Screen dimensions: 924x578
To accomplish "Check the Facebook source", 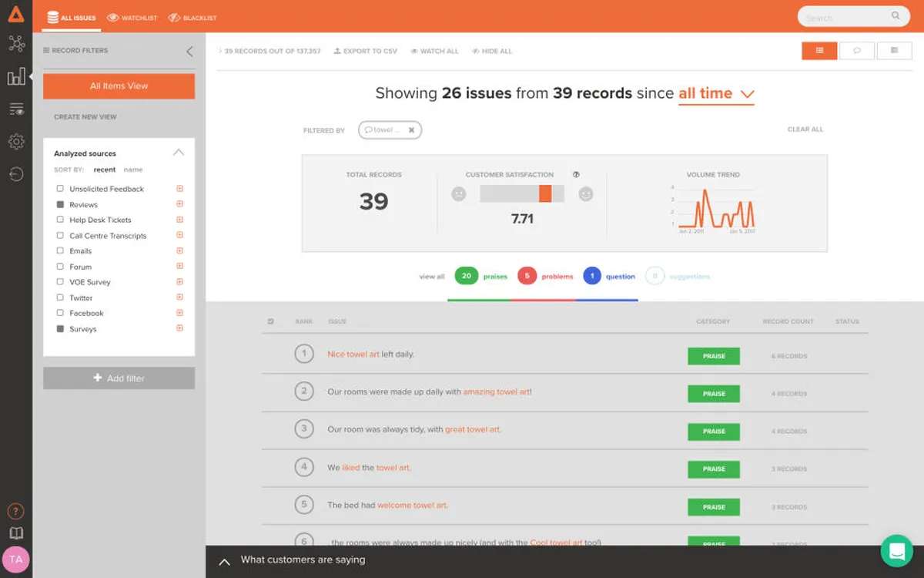I will coord(60,313).
